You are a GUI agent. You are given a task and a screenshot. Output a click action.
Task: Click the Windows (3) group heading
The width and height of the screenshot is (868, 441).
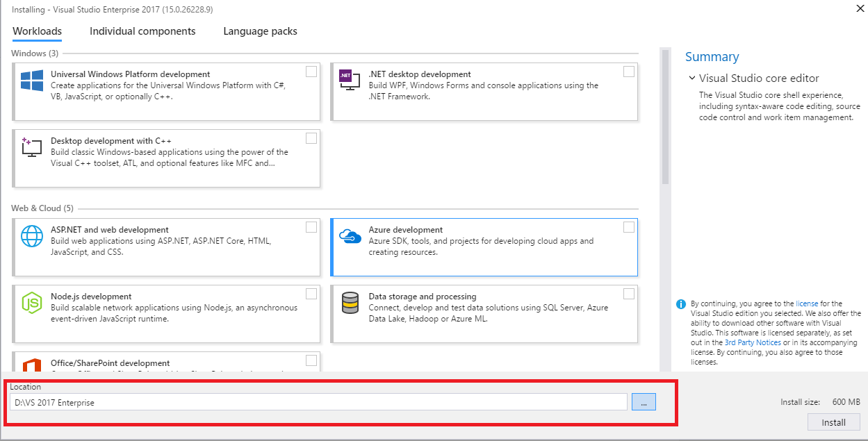point(35,53)
